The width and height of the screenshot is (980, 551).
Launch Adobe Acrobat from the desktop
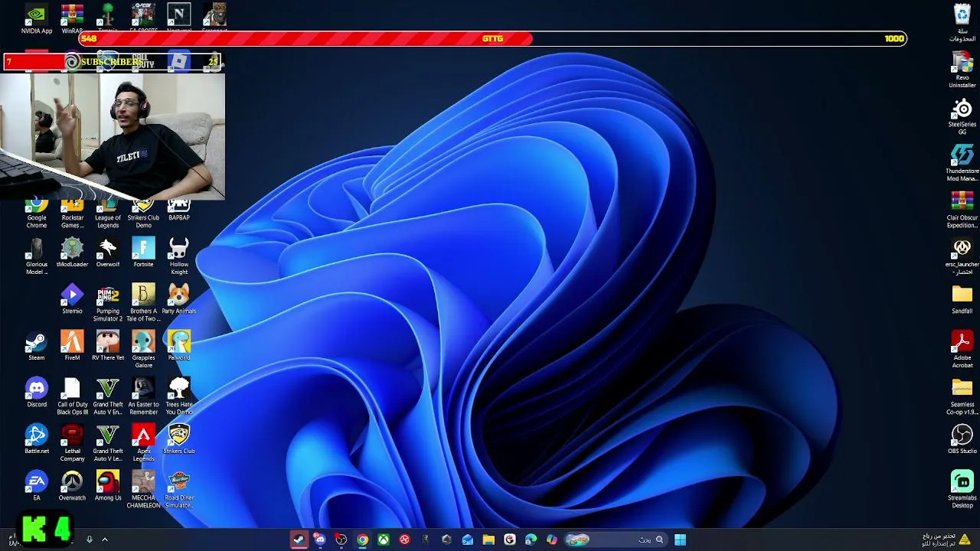coord(962,350)
